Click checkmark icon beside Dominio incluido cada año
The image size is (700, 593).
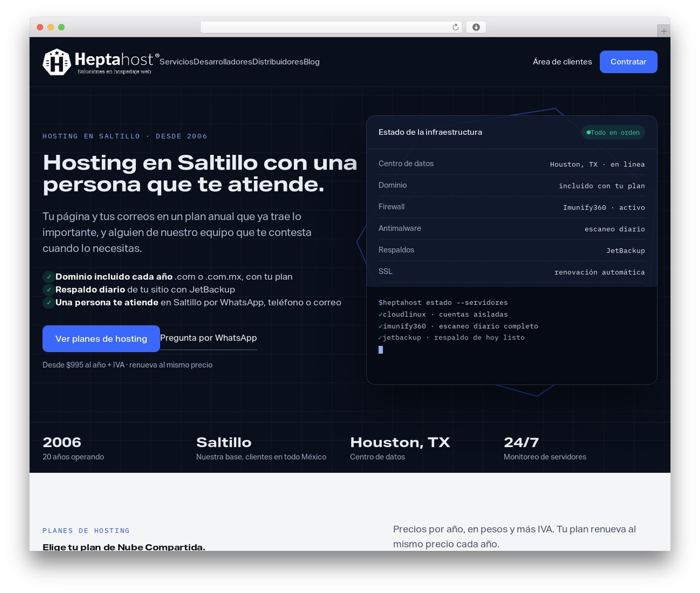pos(49,277)
